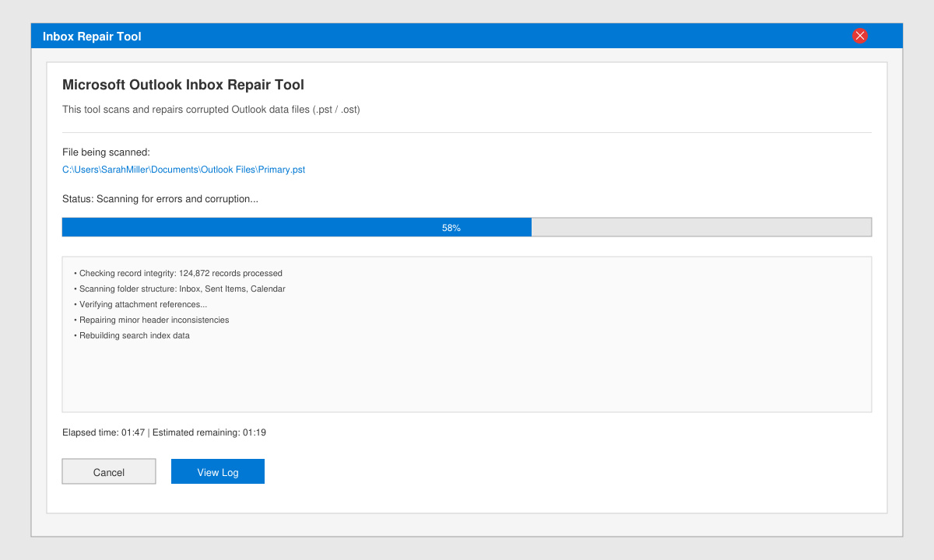The image size is (934, 560).
Task: Open the Primary.pst file path link
Action: point(184,170)
